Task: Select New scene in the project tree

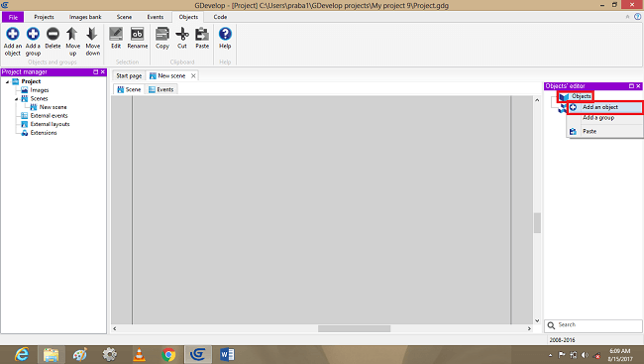Action: [x=53, y=107]
